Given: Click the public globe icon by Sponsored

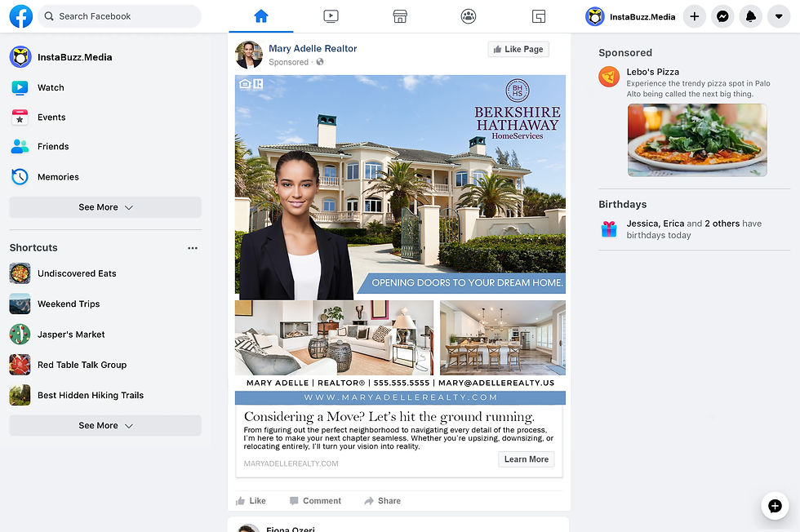Looking at the screenshot, I should pyautogui.click(x=320, y=62).
